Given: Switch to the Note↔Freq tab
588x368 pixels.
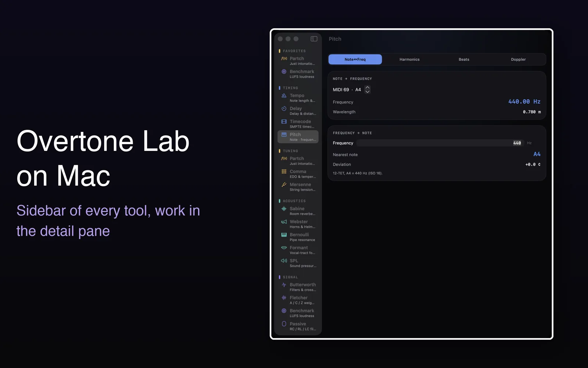Looking at the screenshot, I should 355,59.
